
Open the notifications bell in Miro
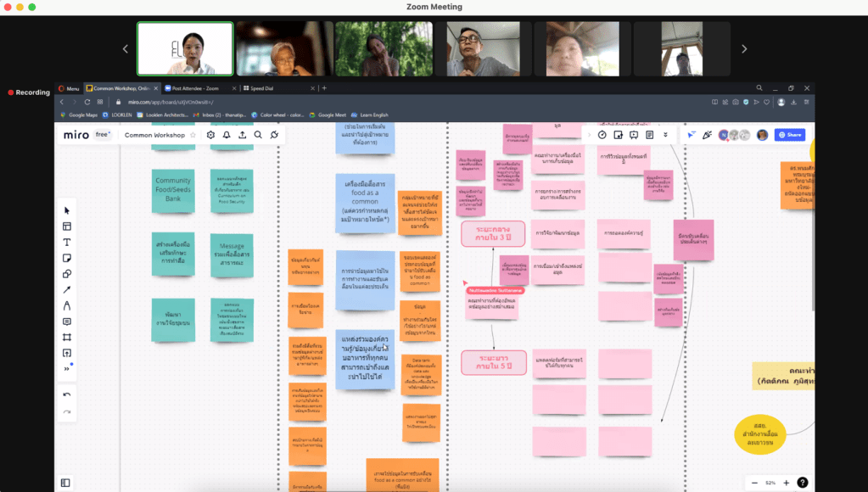(227, 135)
